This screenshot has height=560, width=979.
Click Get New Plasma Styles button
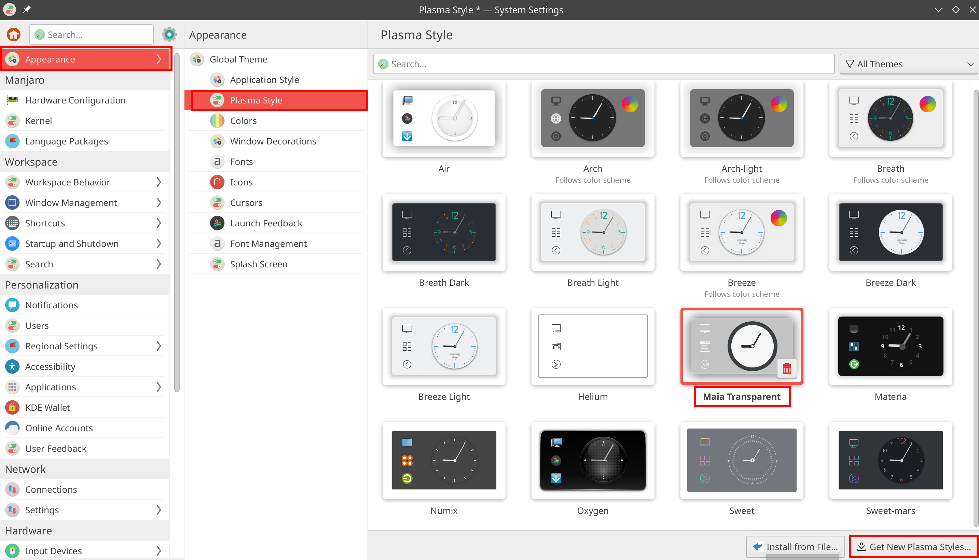(914, 547)
